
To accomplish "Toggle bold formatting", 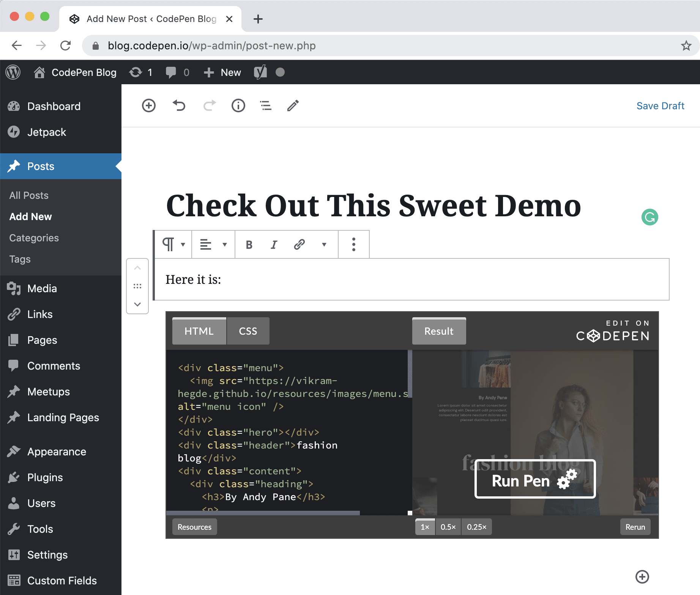I will [249, 244].
